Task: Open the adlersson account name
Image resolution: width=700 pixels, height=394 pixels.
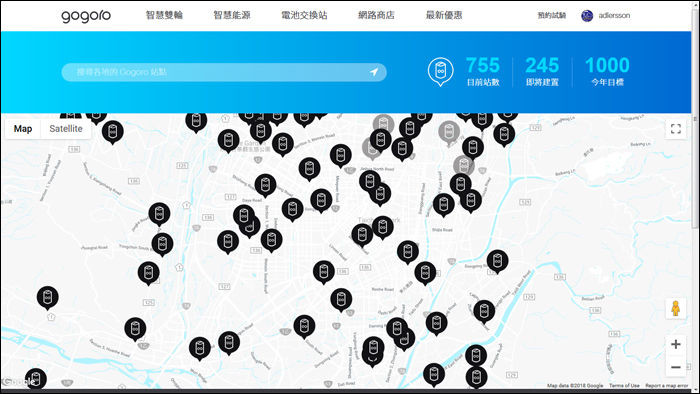Action: pyautogui.click(x=614, y=16)
